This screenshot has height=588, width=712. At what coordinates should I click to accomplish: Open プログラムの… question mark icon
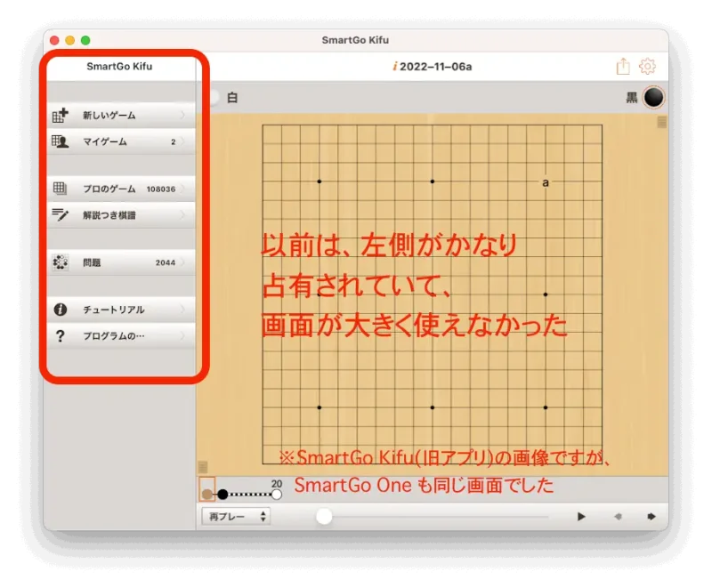[60, 336]
